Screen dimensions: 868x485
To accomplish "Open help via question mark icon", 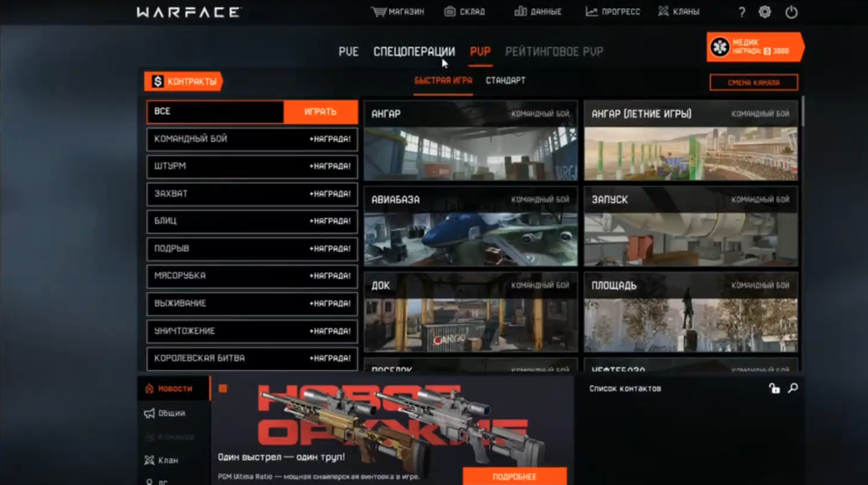I will (742, 12).
